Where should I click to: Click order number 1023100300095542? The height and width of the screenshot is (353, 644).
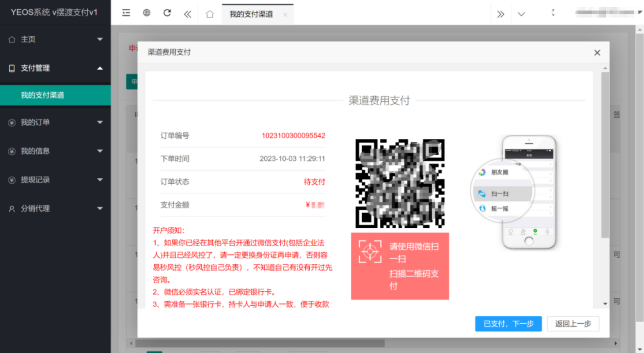[293, 135]
